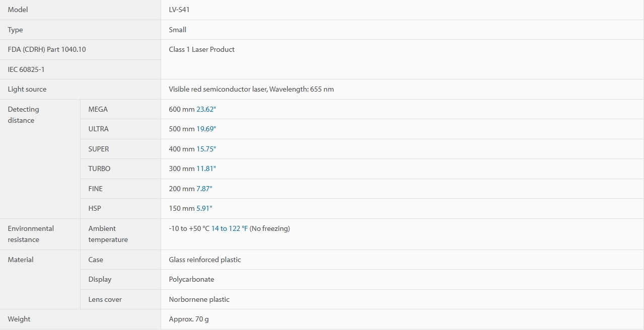
Task: Click the 11.81" value in TURBO row
Action: [206, 169]
